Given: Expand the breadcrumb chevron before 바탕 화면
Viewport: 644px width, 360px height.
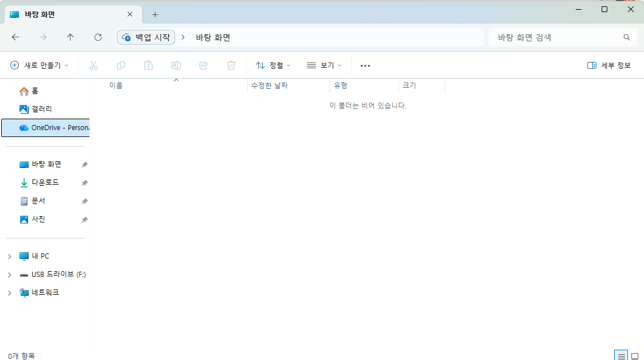Looking at the screenshot, I should pyautogui.click(x=183, y=37).
